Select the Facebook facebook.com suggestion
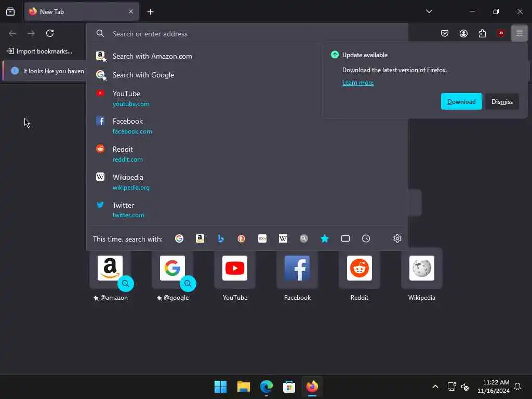 [247, 126]
